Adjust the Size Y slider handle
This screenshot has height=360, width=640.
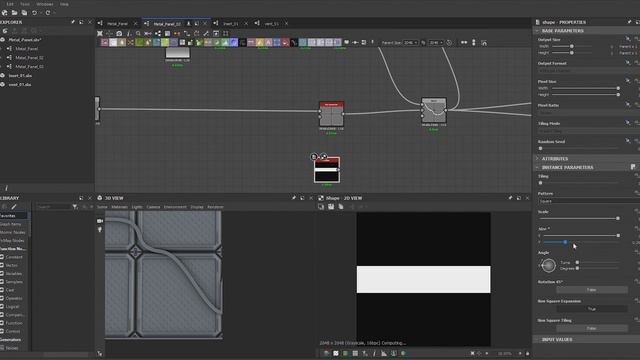click(x=565, y=242)
